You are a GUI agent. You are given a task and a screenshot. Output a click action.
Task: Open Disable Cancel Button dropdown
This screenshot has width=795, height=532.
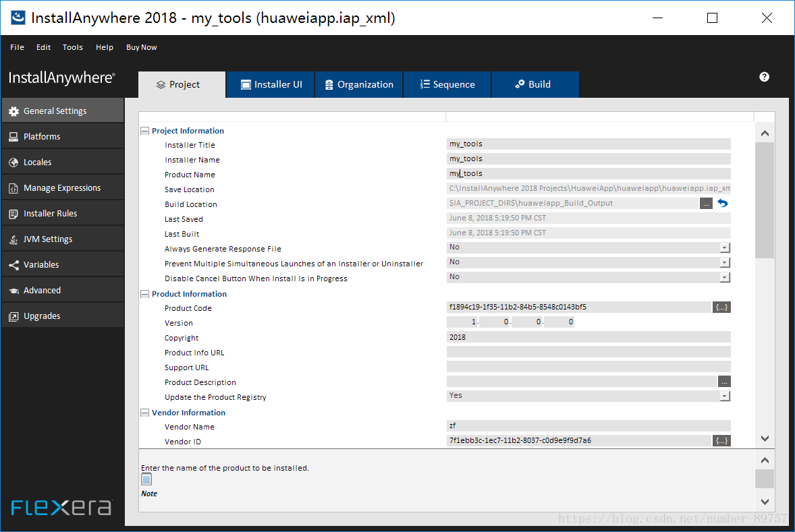click(725, 277)
